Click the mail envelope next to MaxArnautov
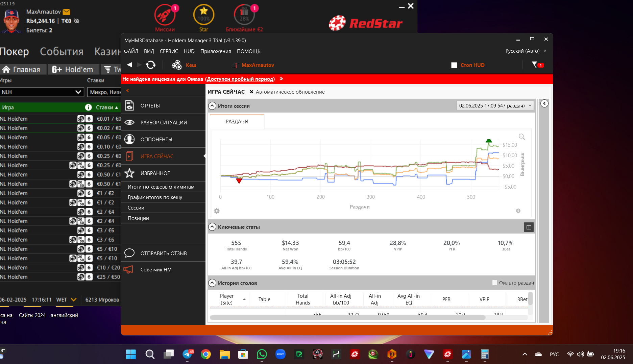633x364 pixels. 67,12
